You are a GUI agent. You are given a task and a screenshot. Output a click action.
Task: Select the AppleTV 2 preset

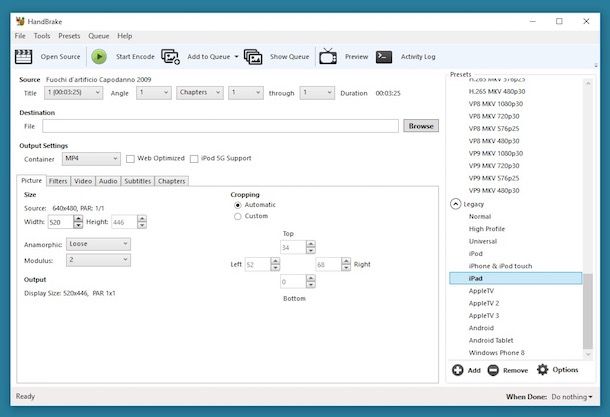pyautogui.click(x=484, y=302)
